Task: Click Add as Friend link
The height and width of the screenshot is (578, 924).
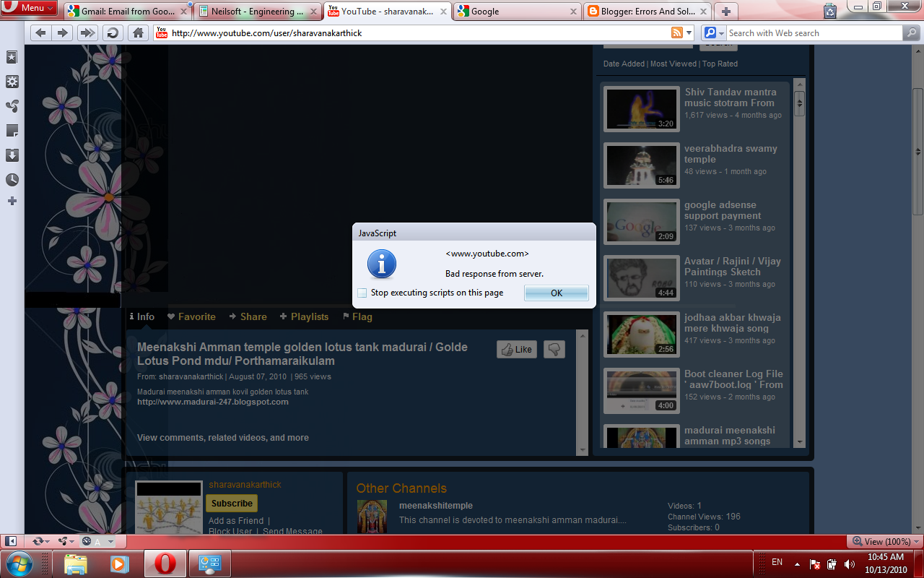Action: tap(236, 521)
